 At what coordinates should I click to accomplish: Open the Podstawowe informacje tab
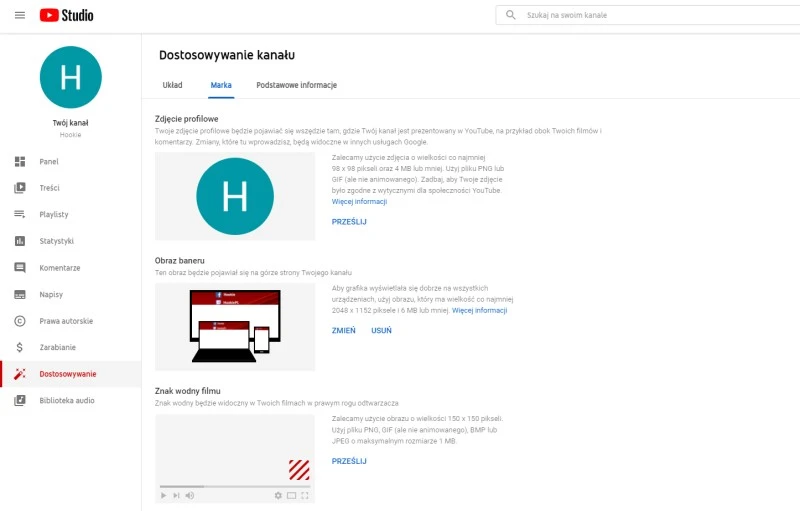[296, 85]
